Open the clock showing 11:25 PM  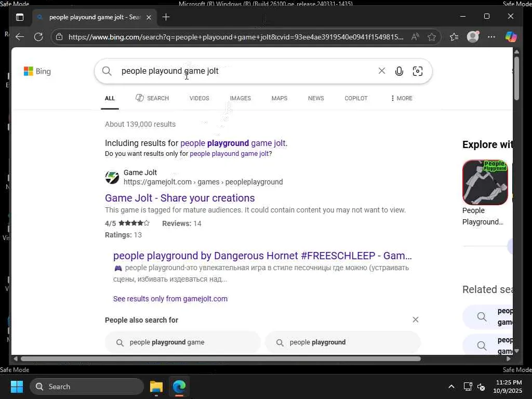[x=508, y=387]
